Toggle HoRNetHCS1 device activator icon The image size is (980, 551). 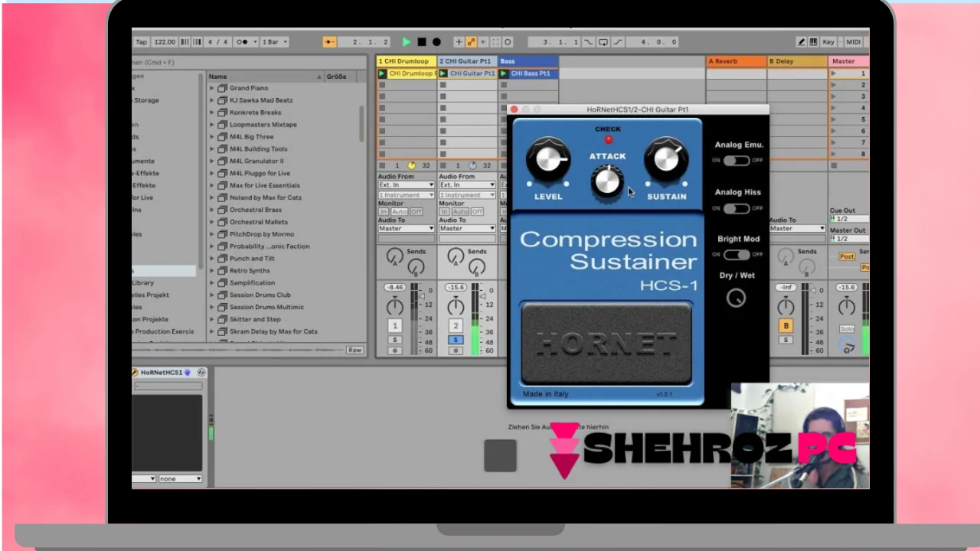pos(135,373)
